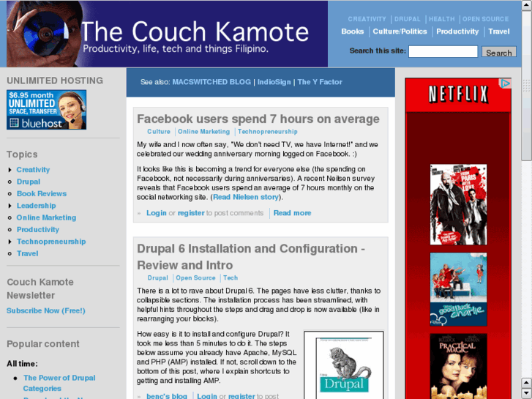The width and height of the screenshot is (532, 399).
Task: Click the AdChoices icon on Netflix ad
Action: [505, 83]
